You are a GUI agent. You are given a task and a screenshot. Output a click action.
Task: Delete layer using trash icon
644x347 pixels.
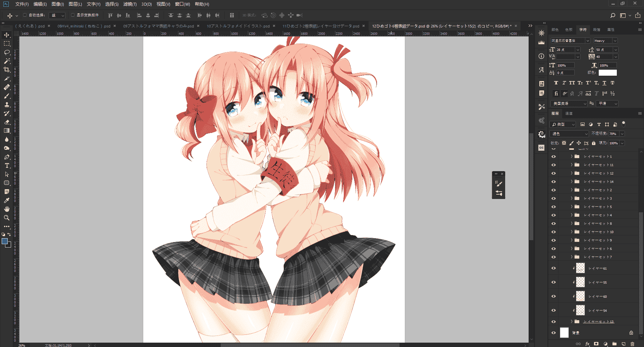click(x=632, y=344)
